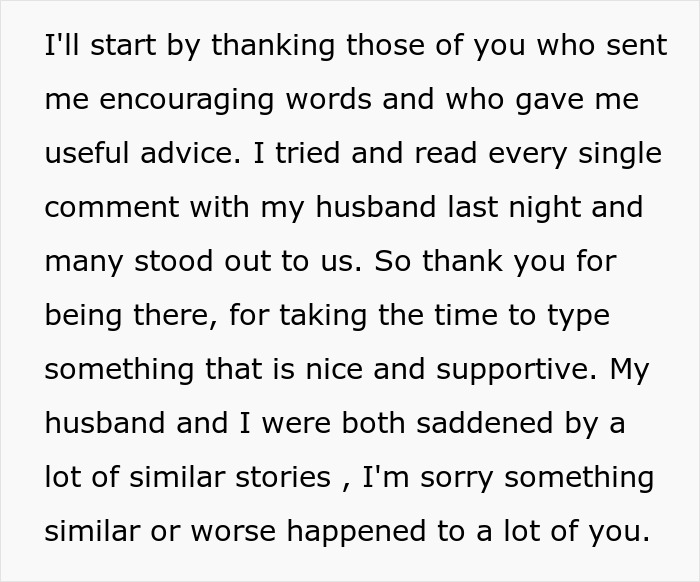Click the word "thanking" in first line

[273, 46]
